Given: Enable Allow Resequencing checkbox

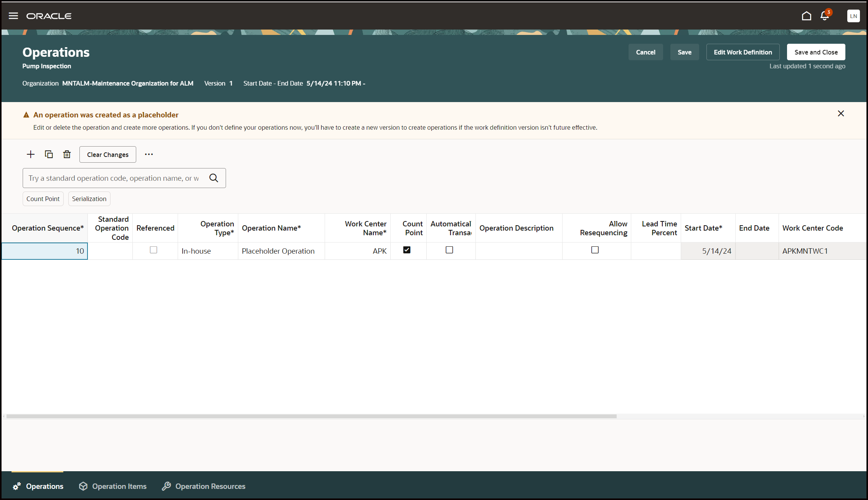Looking at the screenshot, I should [x=595, y=250].
